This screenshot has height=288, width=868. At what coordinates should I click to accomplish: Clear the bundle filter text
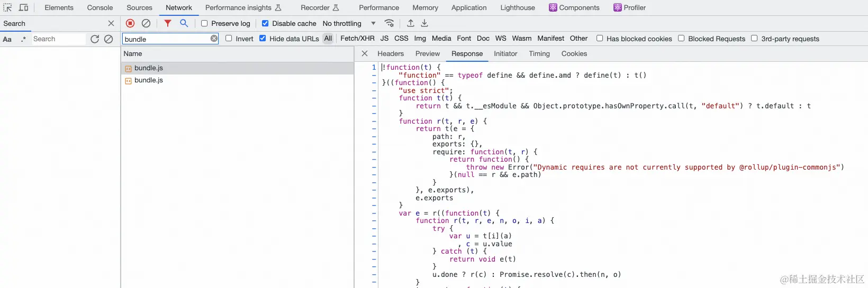214,39
